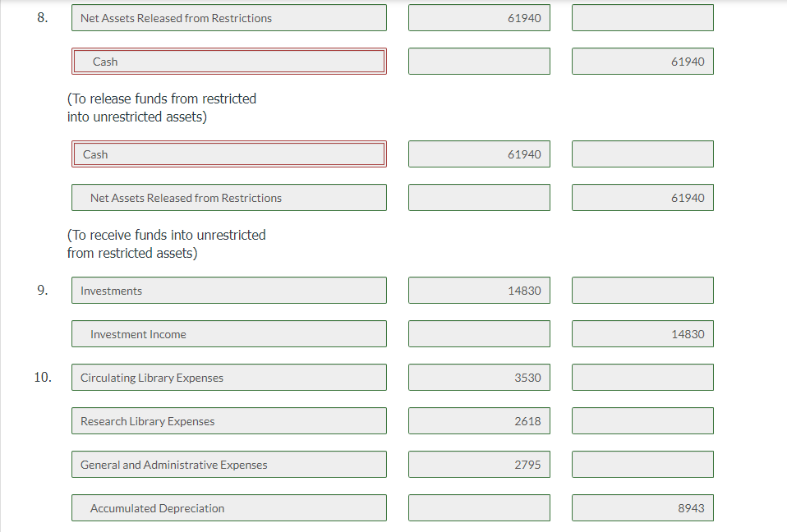Edit the indented Cash field in the release-funds entry

(229, 62)
